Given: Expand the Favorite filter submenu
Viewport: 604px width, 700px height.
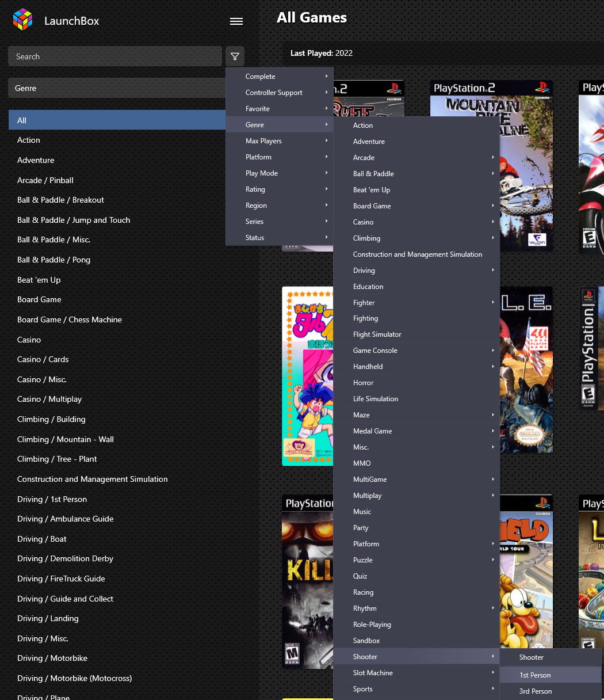Looking at the screenshot, I should point(280,109).
